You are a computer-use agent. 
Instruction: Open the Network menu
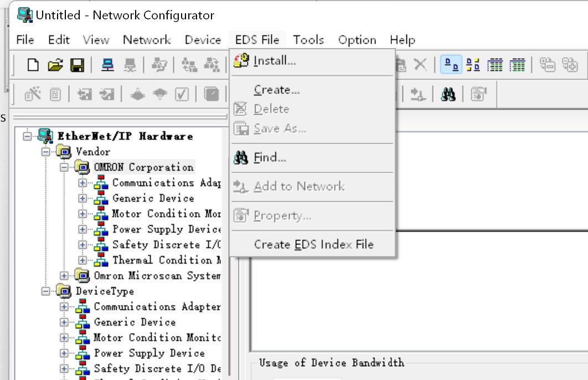point(147,40)
